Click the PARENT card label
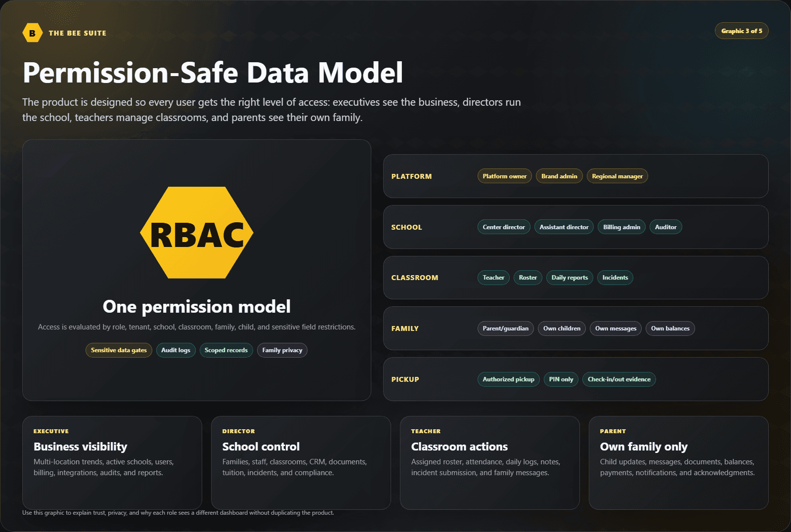 click(613, 431)
